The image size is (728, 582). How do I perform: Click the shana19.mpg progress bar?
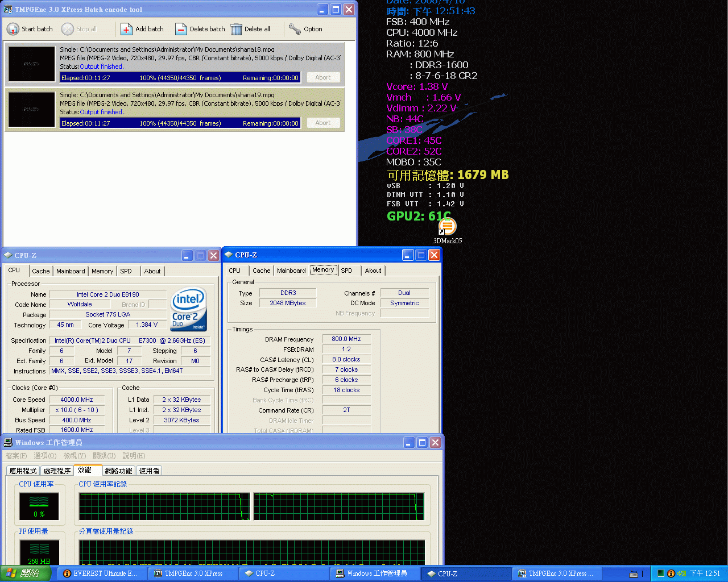click(180, 123)
